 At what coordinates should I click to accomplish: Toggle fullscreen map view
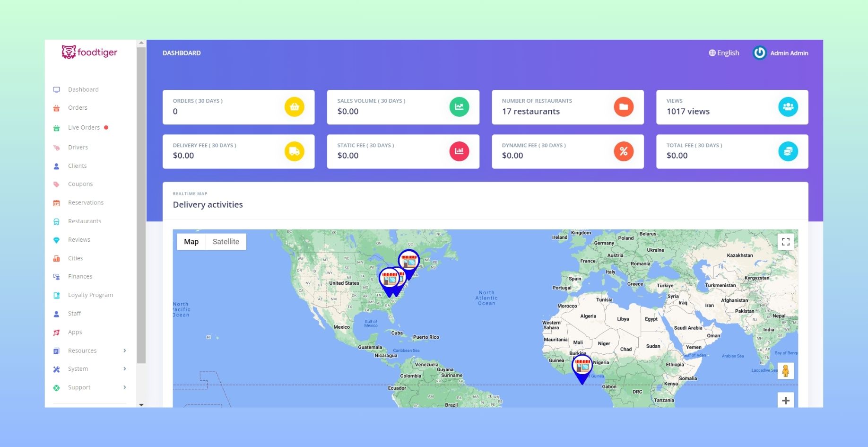coord(785,242)
